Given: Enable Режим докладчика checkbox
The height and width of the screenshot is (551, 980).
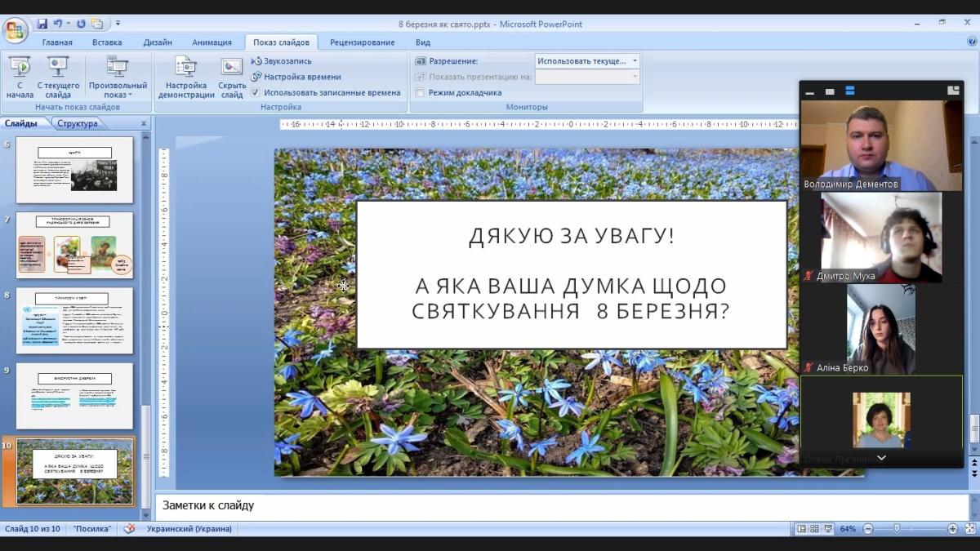Looking at the screenshot, I should click(x=420, y=92).
